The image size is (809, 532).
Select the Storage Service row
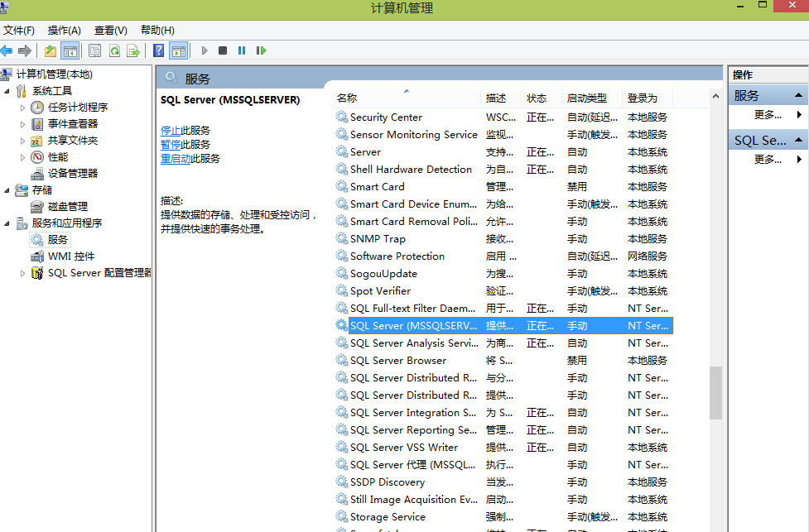tap(503, 516)
